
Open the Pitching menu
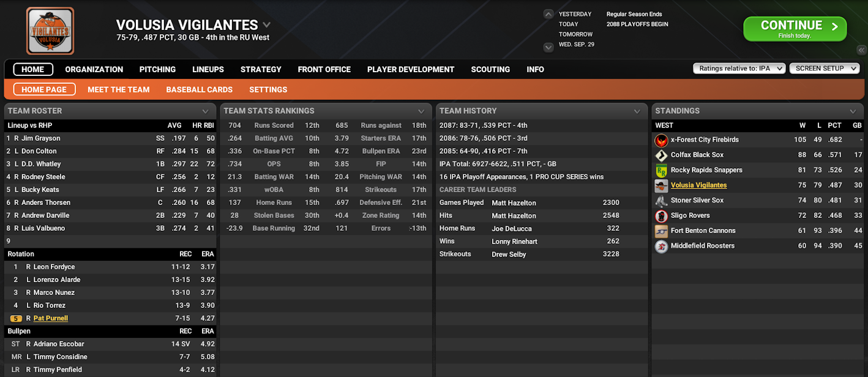[x=157, y=69]
